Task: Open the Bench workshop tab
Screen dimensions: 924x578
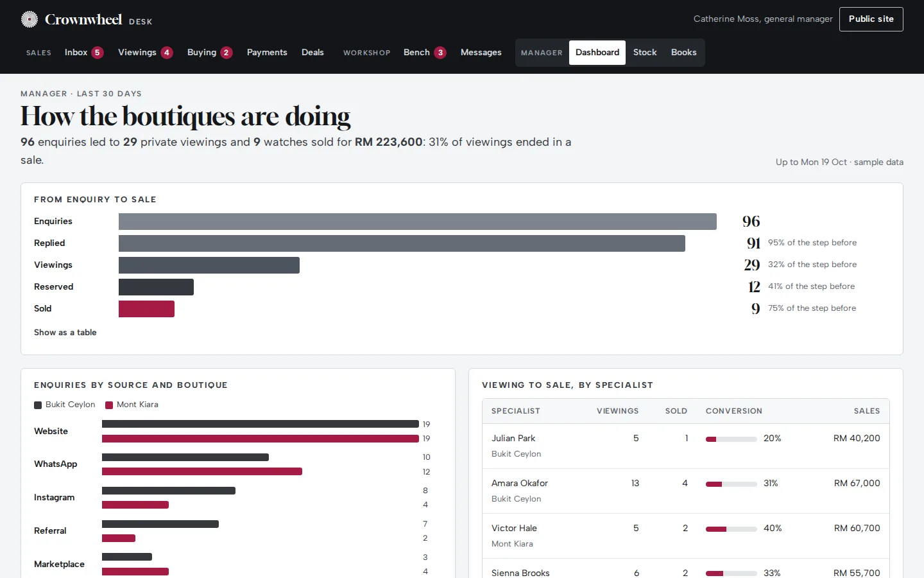Action: pos(425,53)
